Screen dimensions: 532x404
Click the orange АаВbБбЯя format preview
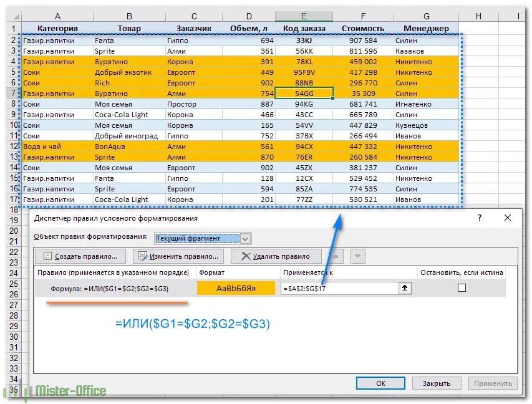tap(236, 288)
